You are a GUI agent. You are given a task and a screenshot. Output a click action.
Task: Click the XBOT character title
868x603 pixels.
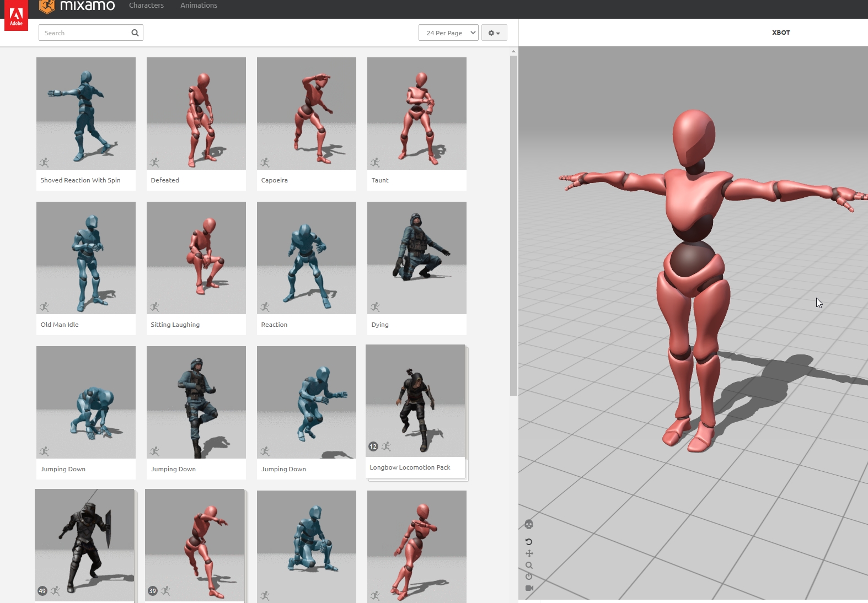coord(781,33)
